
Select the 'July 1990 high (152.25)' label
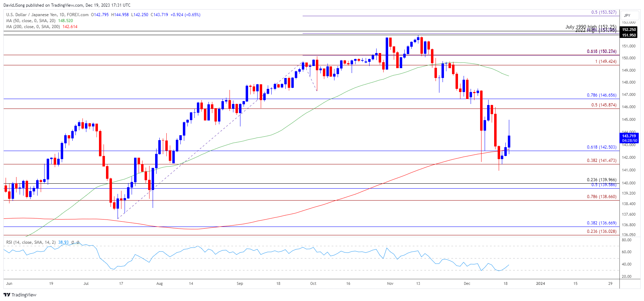(x=591, y=27)
